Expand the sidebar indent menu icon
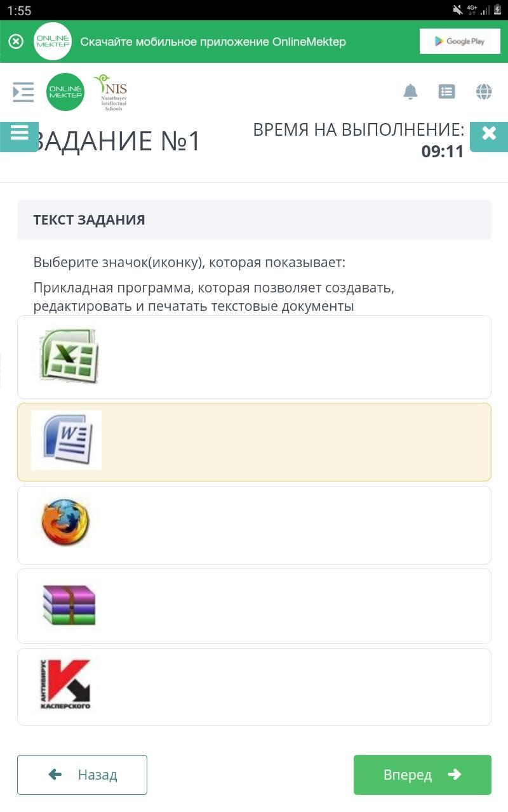Viewport: 508px width, 812px height. point(23,92)
